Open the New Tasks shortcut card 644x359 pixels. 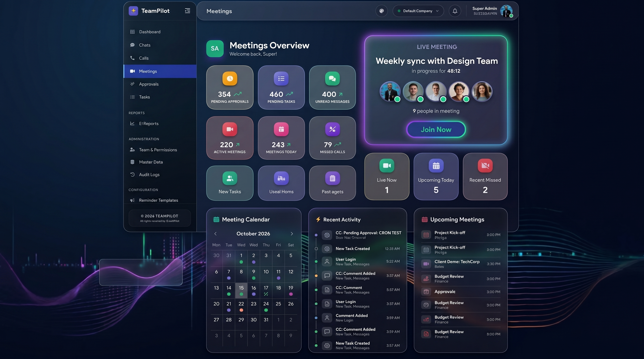[x=230, y=183]
